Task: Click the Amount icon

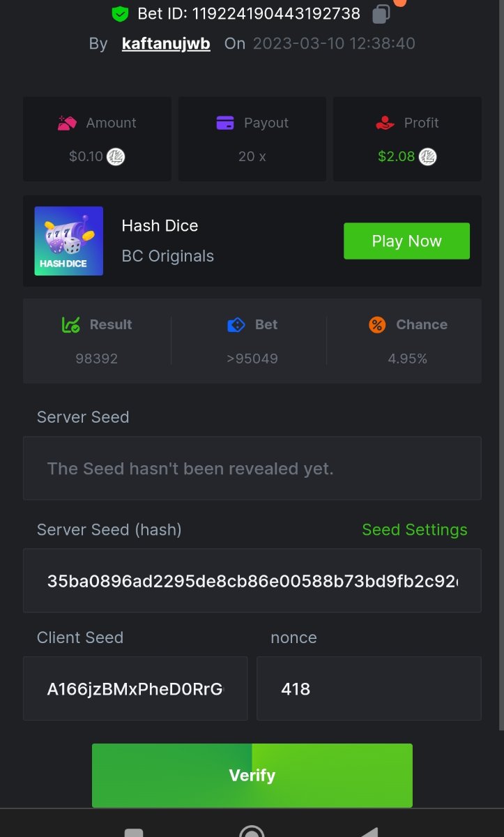Action: [67, 123]
